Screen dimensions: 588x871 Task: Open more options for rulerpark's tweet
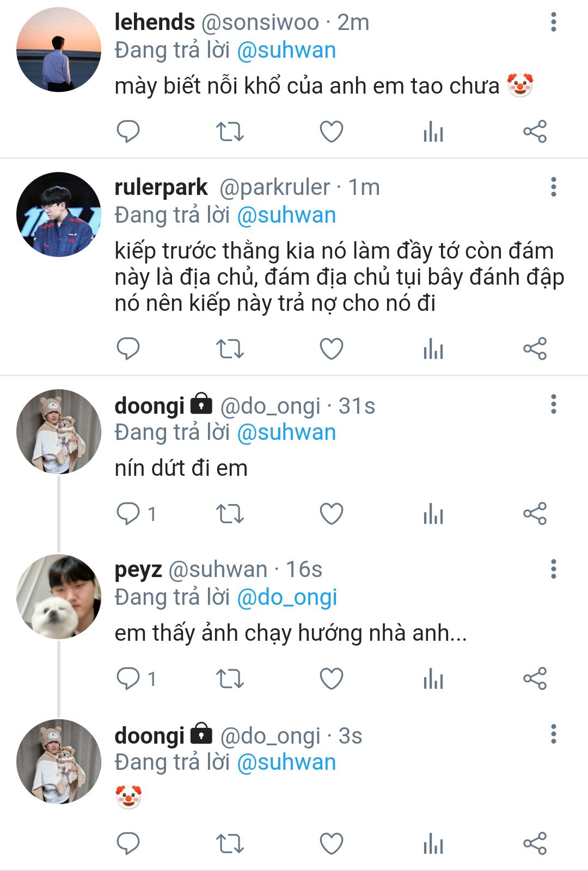553,187
